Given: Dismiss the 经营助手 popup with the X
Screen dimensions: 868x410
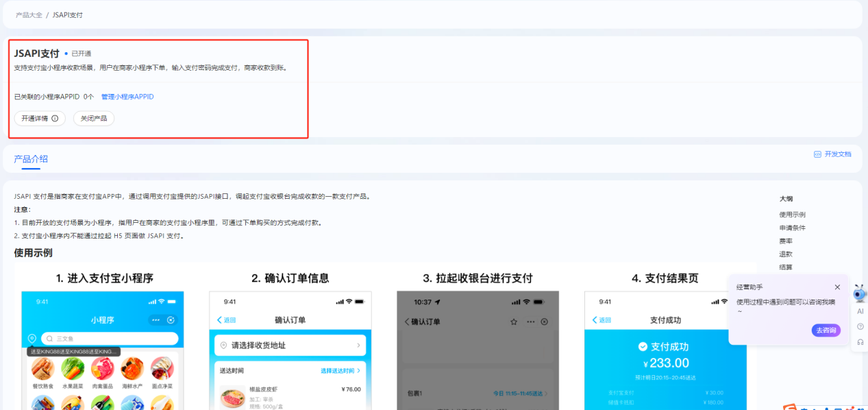Looking at the screenshot, I should [x=836, y=287].
